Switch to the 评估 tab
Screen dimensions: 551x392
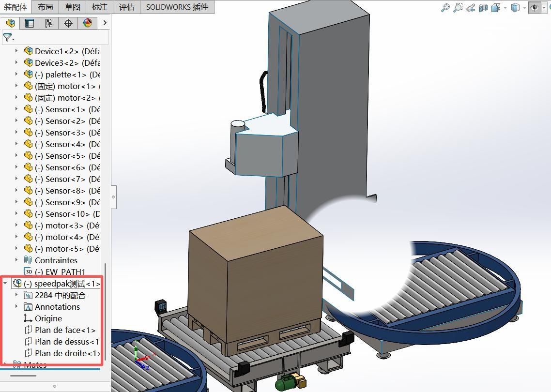tap(126, 7)
